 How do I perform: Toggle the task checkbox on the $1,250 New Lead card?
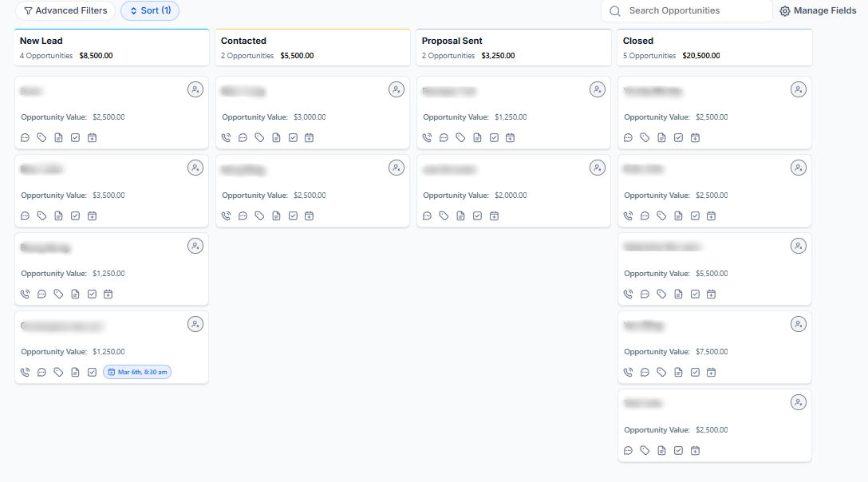click(x=92, y=294)
